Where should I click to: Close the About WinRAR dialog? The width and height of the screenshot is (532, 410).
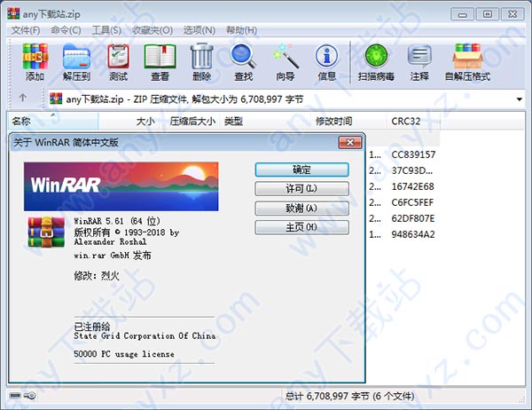(350, 142)
